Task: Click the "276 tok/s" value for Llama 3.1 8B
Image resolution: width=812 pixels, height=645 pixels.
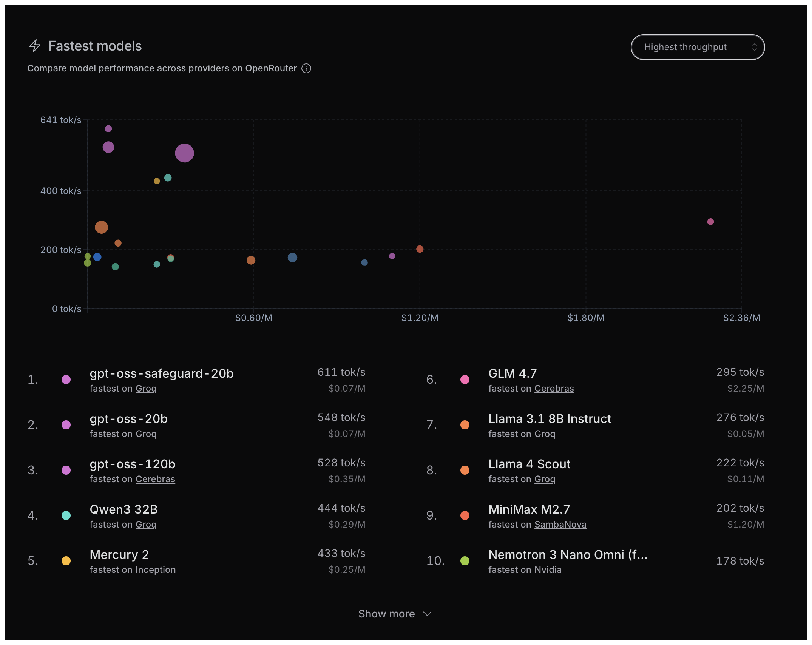Action: pos(740,418)
